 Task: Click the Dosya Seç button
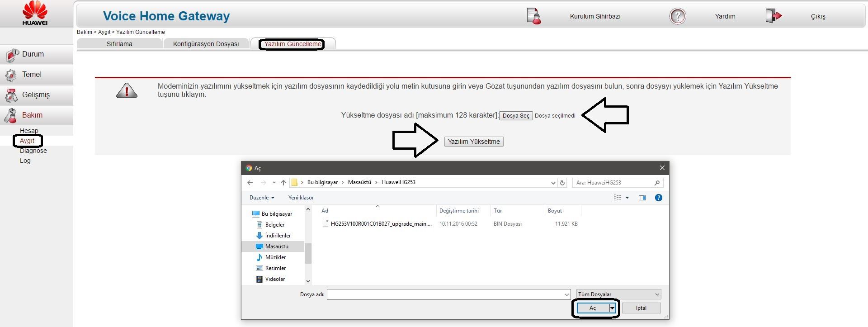click(x=516, y=116)
